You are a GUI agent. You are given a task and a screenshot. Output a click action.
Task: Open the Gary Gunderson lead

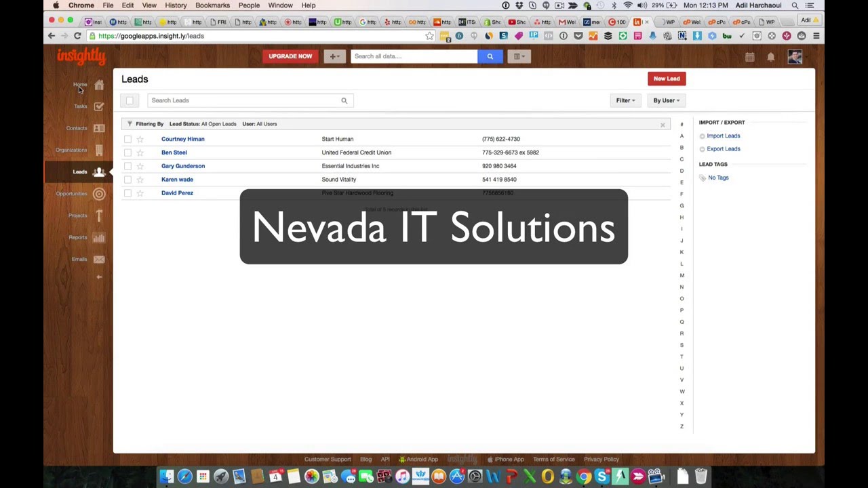point(183,166)
